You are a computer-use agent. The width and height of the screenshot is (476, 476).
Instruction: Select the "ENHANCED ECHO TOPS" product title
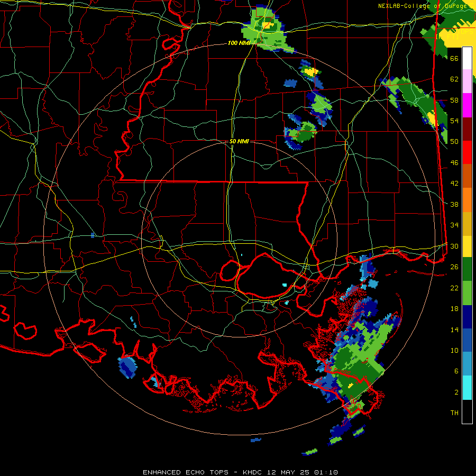point(186,472)
